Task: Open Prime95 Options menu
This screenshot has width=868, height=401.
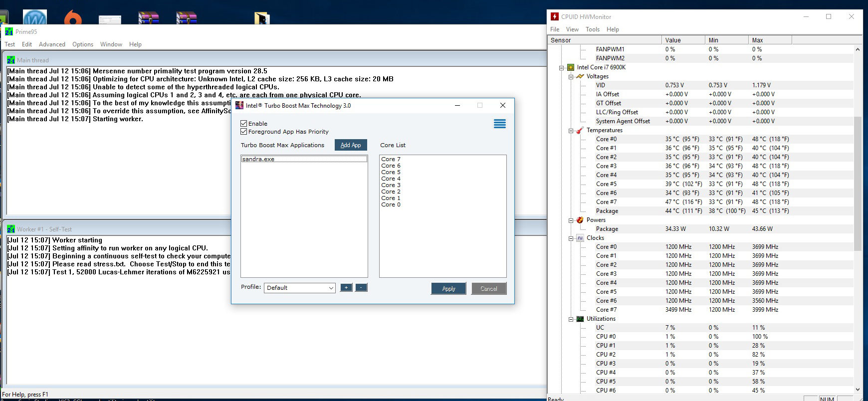Action: click(x=83, y=44)
